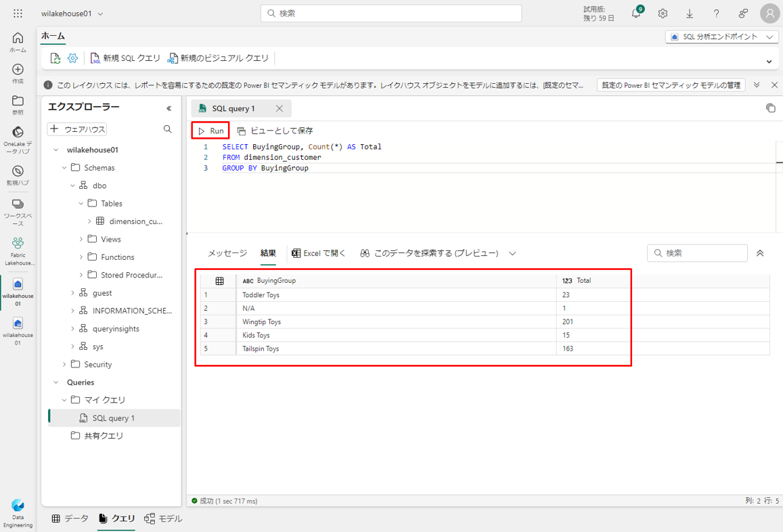Switch to the データ view tab
Screen dimensions: 783x532
click(x=70, y=518)
